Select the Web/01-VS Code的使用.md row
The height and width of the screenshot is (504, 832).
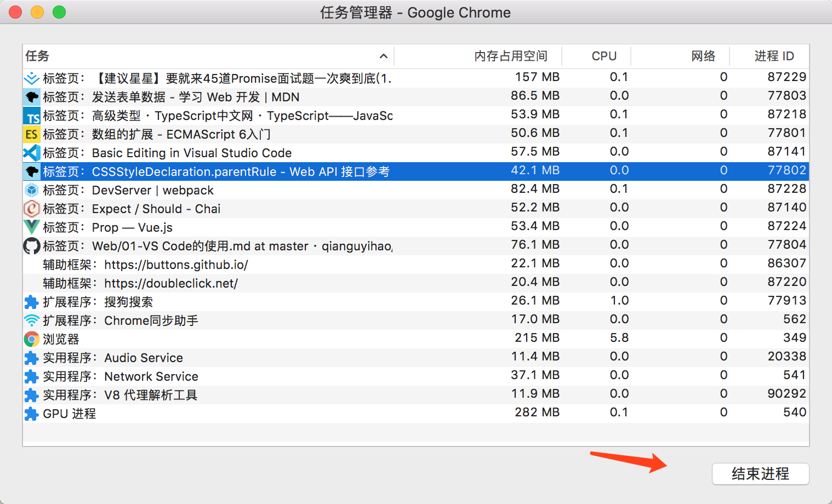[x=416, y=246]
